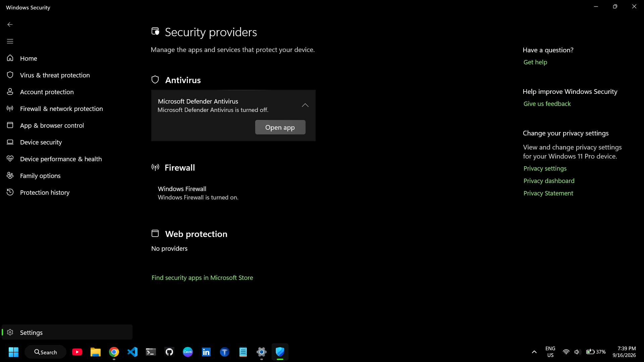
Task: Click the Device security laptop icon
Action: pyautogui.click(x=10, y=142)
